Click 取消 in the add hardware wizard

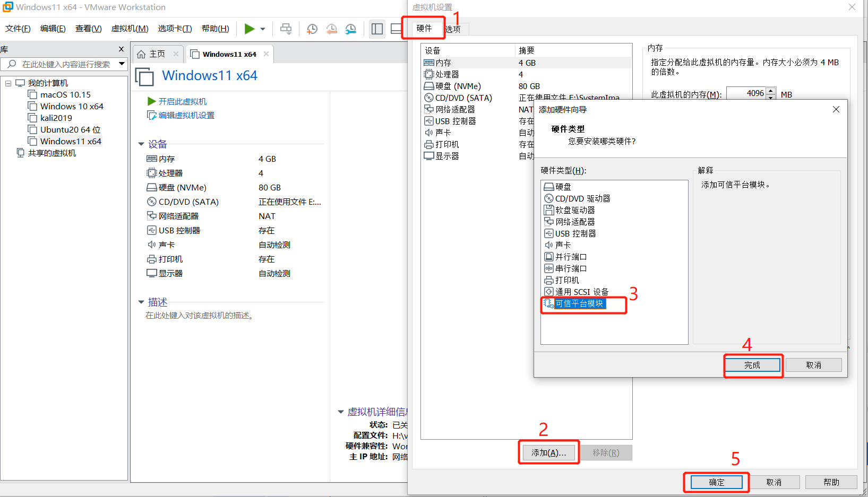pos(813,365)
